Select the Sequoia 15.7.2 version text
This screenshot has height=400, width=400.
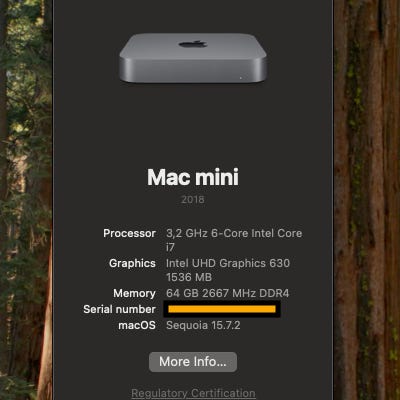(203, 325)
